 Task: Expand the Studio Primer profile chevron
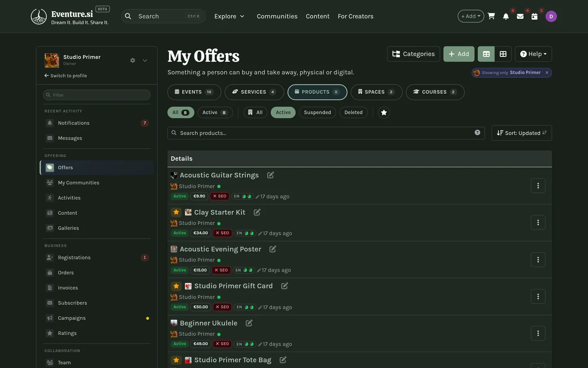[x=145, y=61]
